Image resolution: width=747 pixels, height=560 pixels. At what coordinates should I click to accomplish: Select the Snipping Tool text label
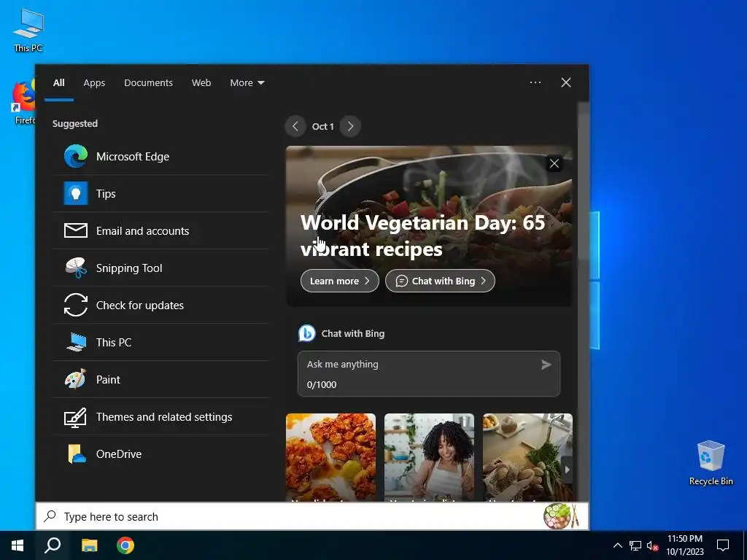pos(129,268)
